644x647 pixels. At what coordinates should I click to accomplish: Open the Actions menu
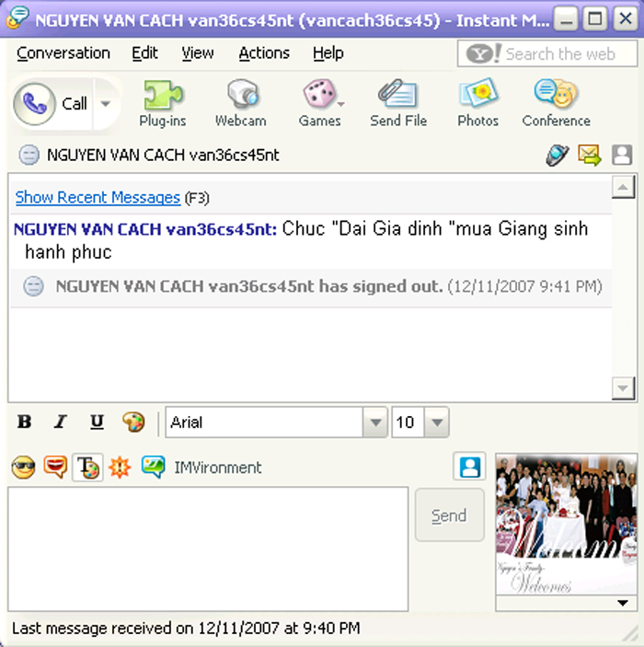coord(264,53)
